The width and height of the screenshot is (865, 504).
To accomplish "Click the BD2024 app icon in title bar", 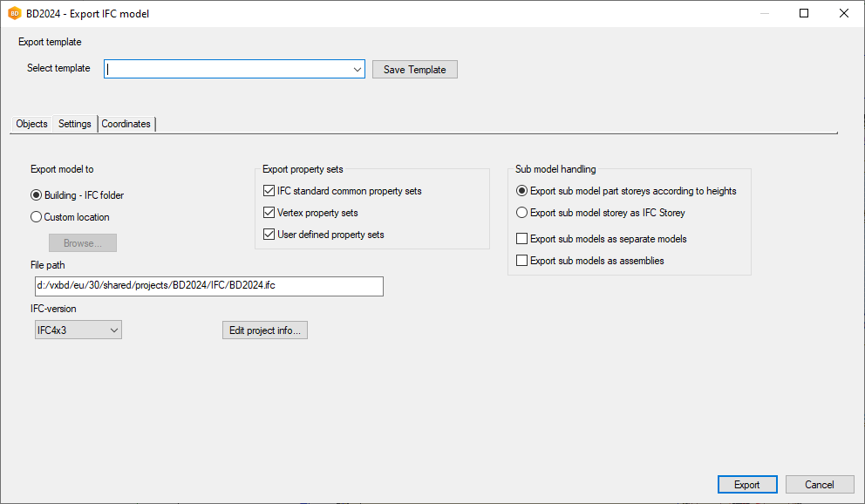I will point(14,13).
